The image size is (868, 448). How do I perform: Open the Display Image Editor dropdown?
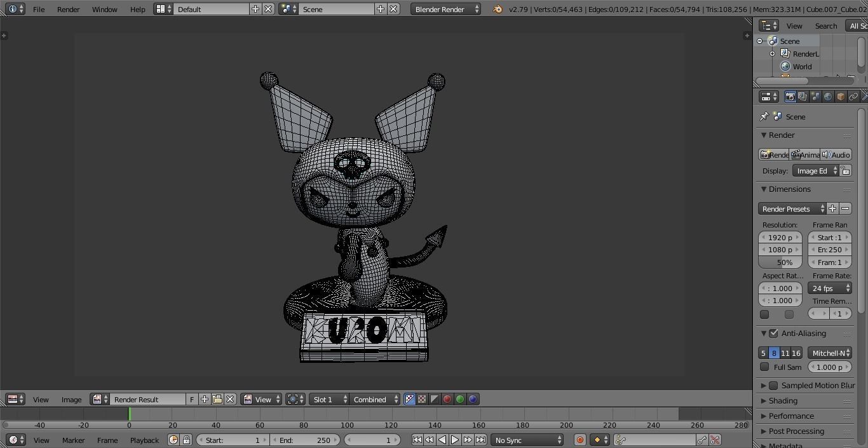816,171
